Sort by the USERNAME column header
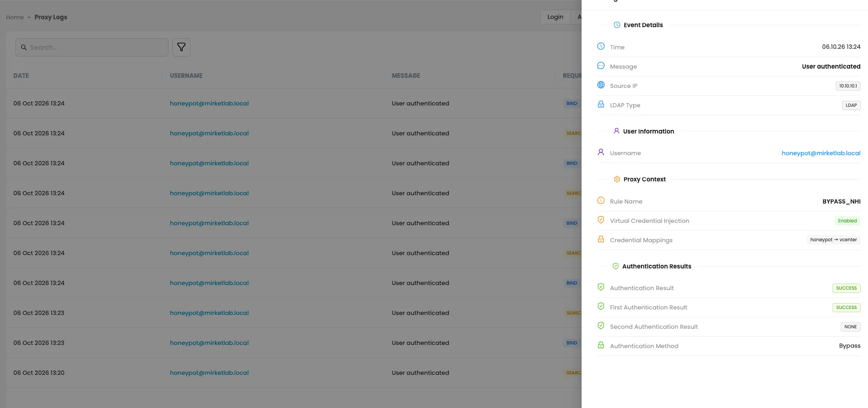868x408 pixels. pyautogui.click(x=186, y=76)
